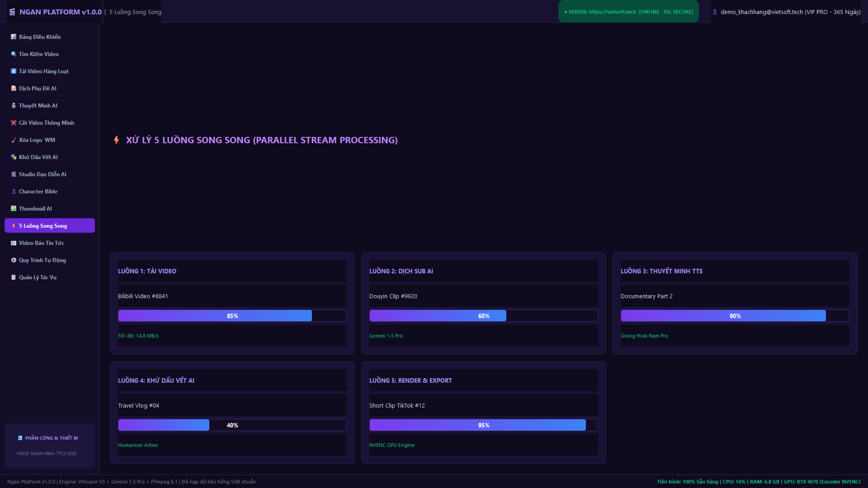Click the user avatar icon beside demo_khachhang

(x=715, y=12)
